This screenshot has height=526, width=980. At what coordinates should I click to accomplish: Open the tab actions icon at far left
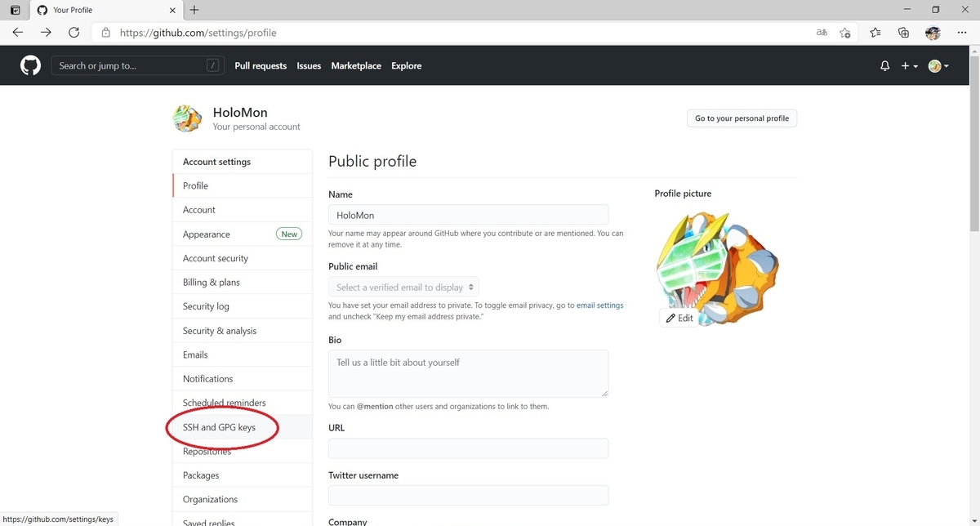[15, 10]
